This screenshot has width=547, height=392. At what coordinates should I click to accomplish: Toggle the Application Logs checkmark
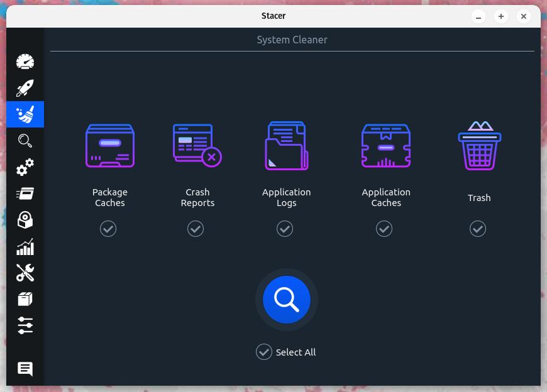285,229
